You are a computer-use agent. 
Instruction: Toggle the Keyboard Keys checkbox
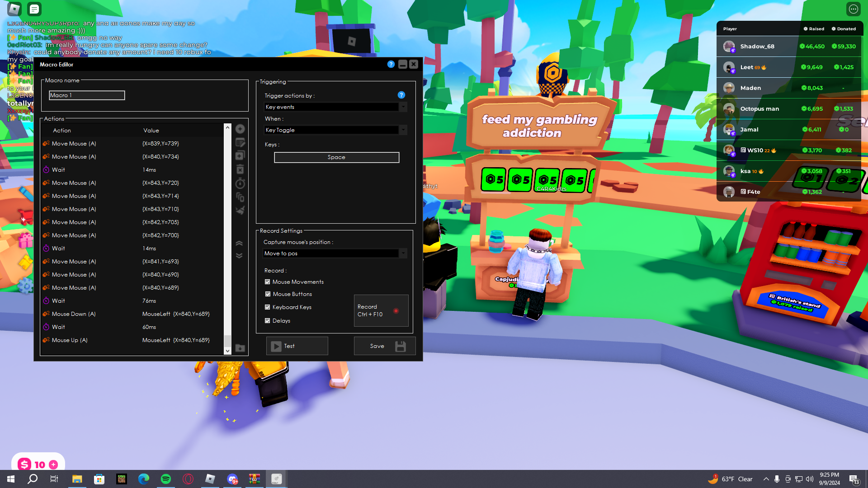click(268, 307)
